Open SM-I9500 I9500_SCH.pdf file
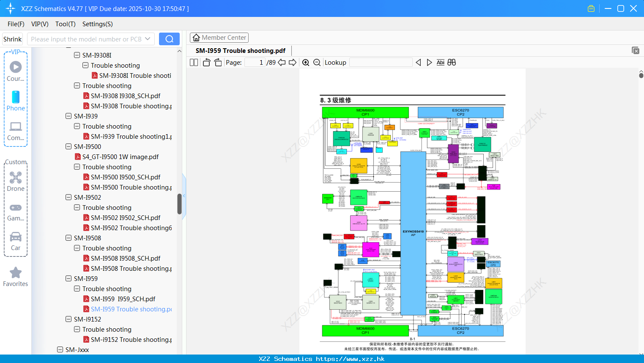The height and width of the screenshot is (363, 644). pyautogui.click(x=122, y=177)
